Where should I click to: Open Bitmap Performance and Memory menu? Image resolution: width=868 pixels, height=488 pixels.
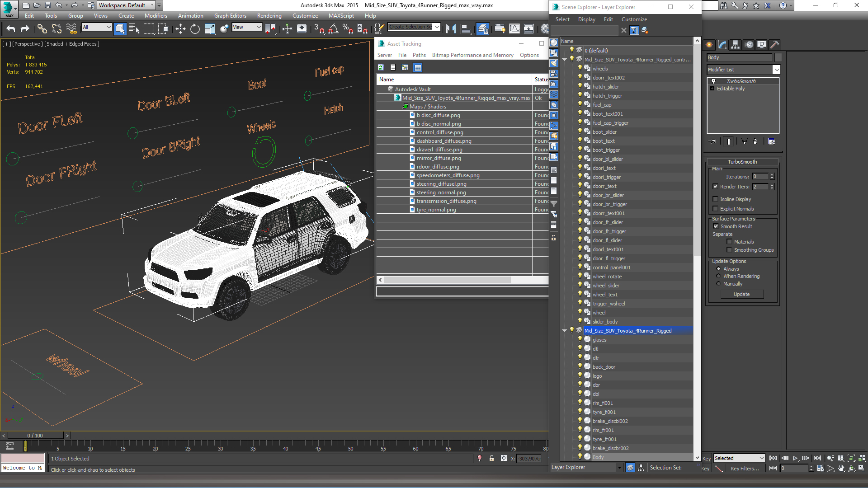472,55
